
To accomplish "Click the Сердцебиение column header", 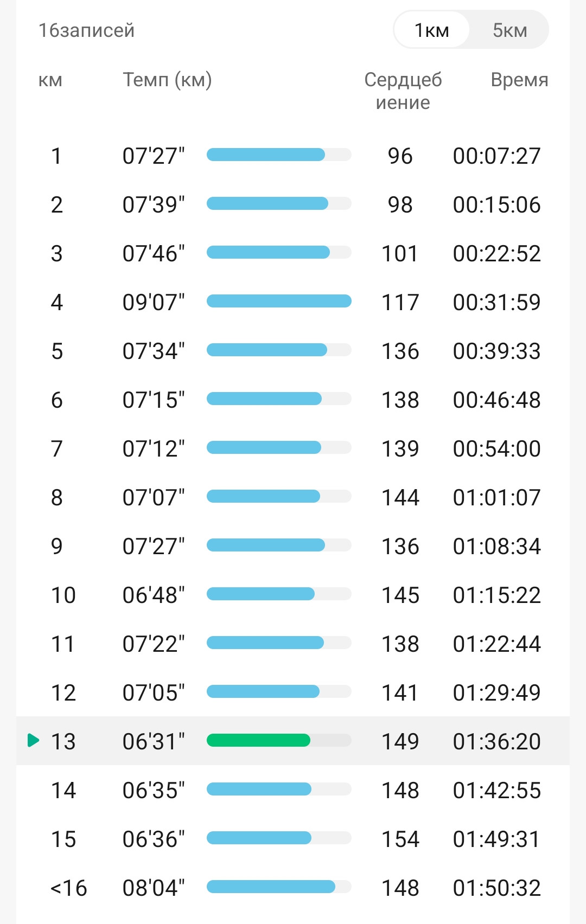I will (403, 91).
